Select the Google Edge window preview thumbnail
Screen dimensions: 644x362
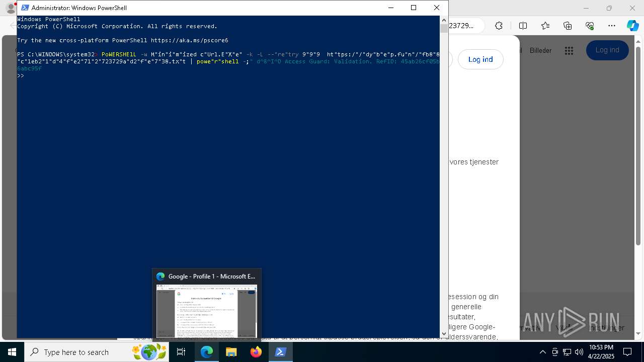pyautogui.click(x=207, y=311)
